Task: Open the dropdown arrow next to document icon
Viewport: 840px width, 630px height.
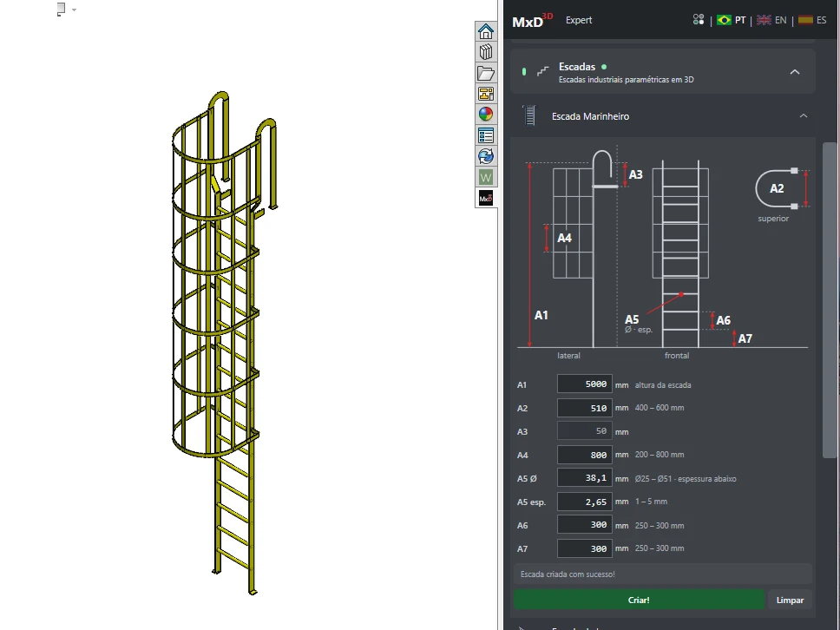Action: tap(74, 10)
